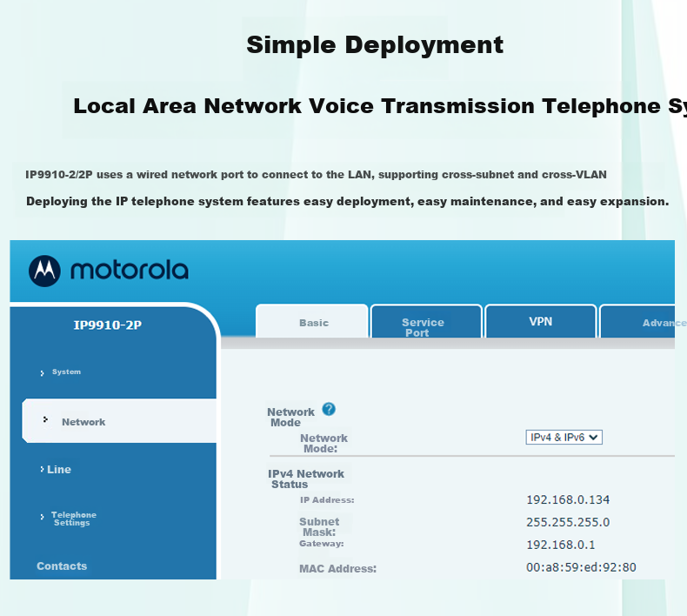
Task: Select the Network sidebar item
Action: click(119, 421)
